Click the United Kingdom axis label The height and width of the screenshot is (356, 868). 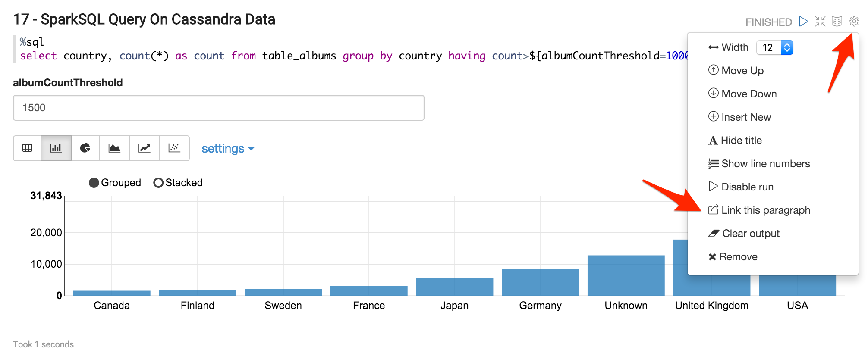(712, 306)
